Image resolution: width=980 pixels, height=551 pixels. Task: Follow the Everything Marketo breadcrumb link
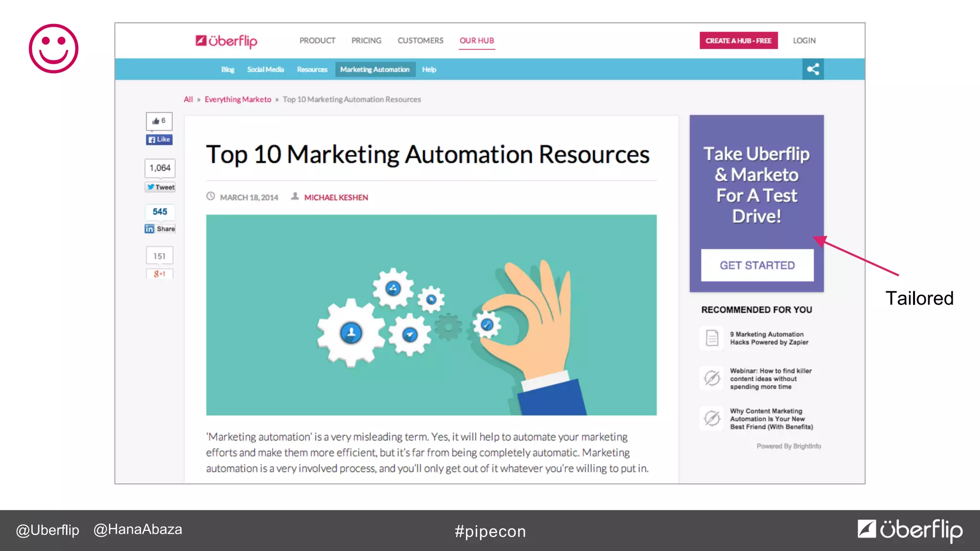click(238, 99)
